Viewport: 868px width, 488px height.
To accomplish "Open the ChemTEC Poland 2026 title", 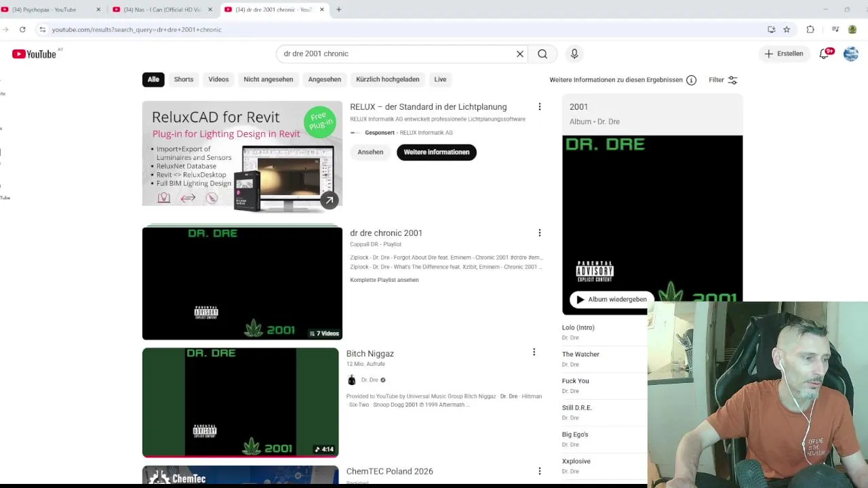I will pos(389,471).
